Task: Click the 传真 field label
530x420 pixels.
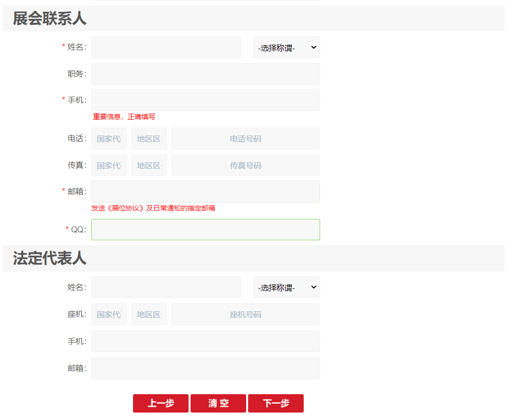Action: click(77, 165)
